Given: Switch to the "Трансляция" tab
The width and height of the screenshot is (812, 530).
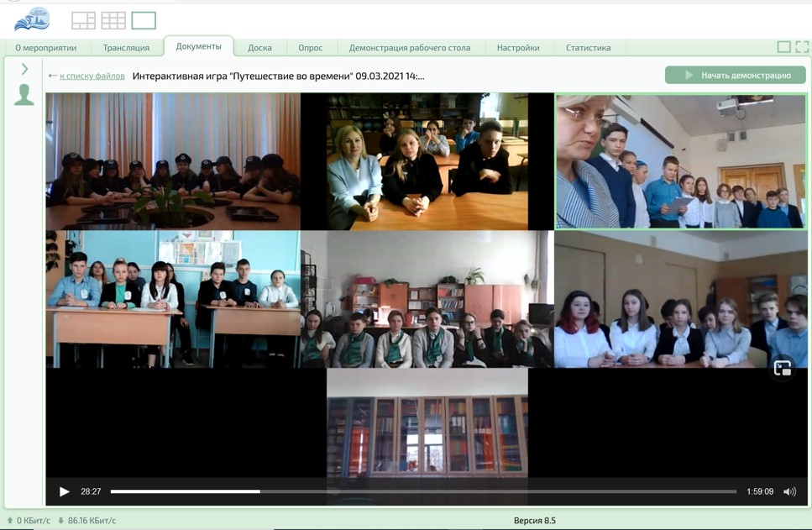Looking at the screenshot, I should pos(126,48).
